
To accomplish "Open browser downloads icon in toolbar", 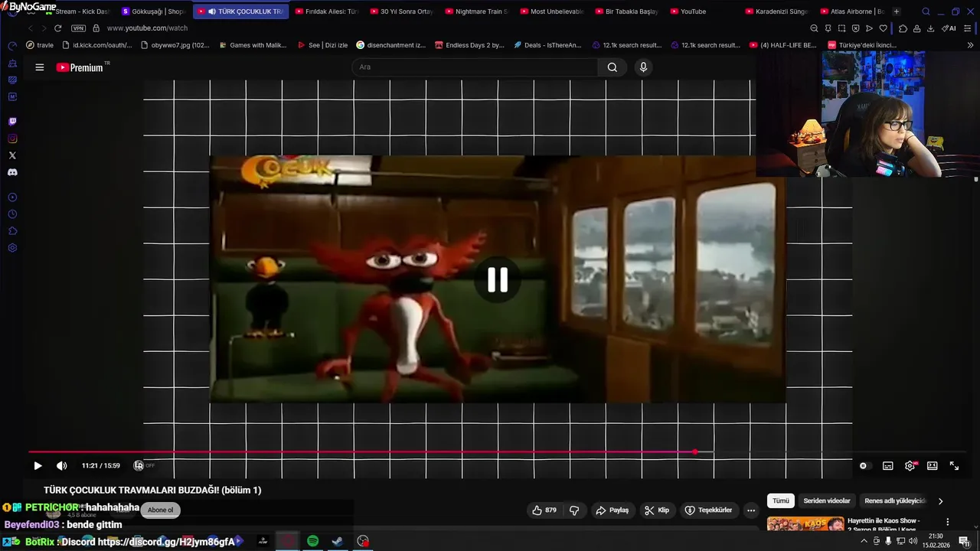I will click(x=930, y=28).
